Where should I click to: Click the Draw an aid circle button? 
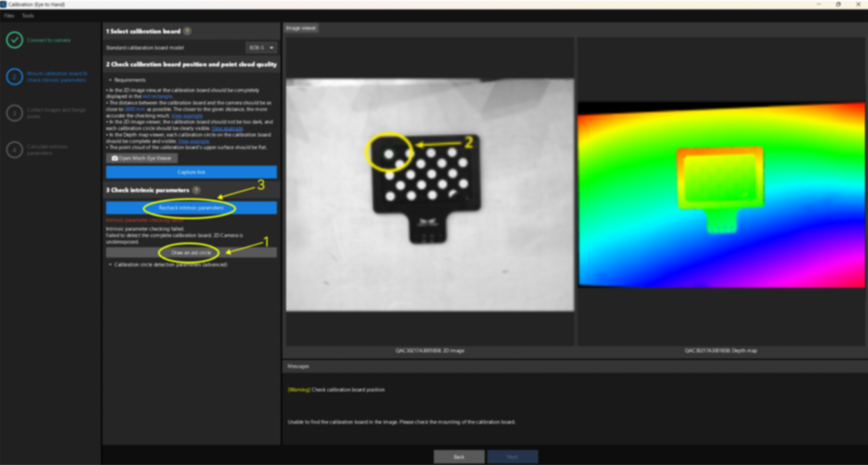tap(191, 253)
